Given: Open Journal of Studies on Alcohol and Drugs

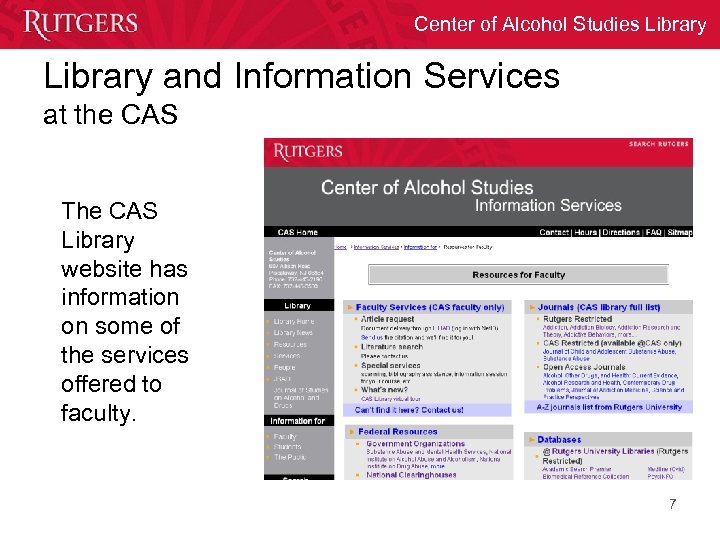Looking at the screenshot, I should tap(300, 398).
